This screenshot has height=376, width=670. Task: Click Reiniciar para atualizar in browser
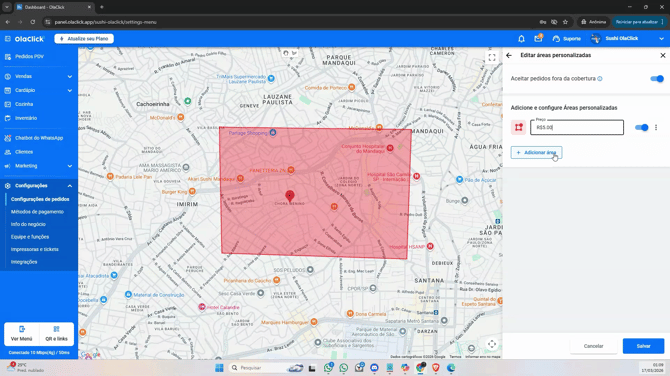tap(639, 22)
